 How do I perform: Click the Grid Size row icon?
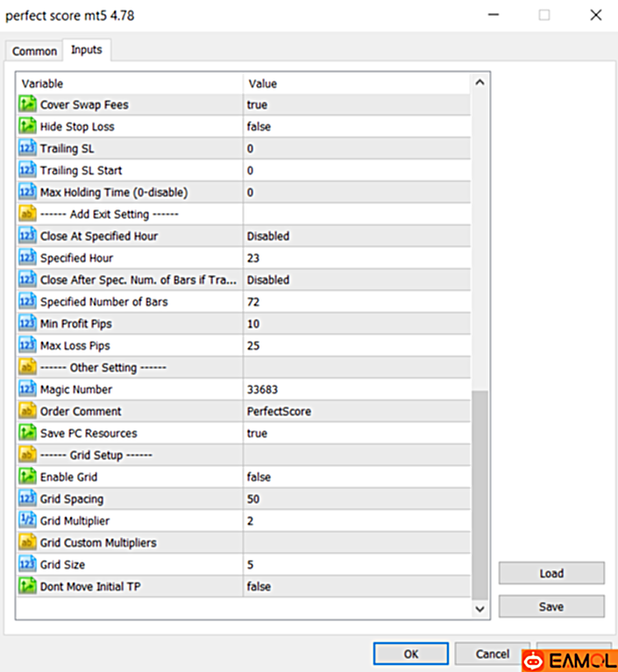(27, 564)
